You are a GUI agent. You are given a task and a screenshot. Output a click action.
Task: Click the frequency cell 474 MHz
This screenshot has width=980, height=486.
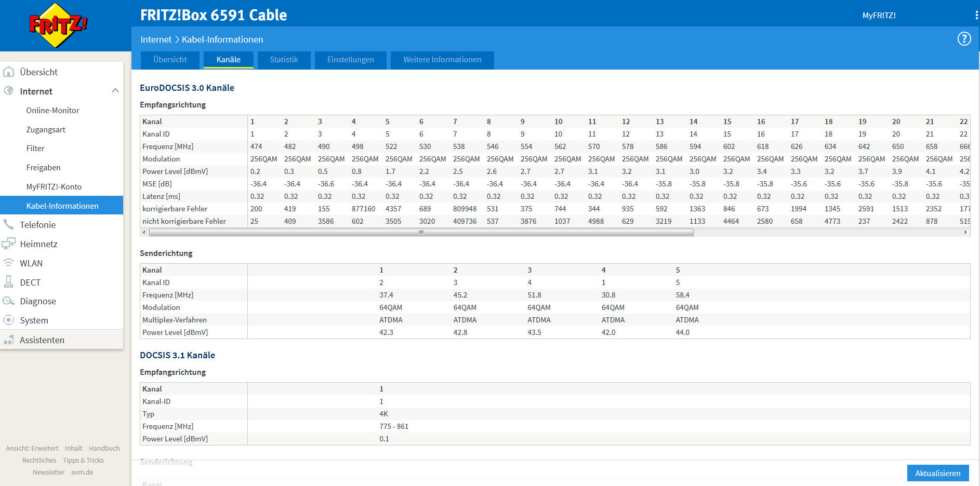pyautogui.click(x=256, y=146)
